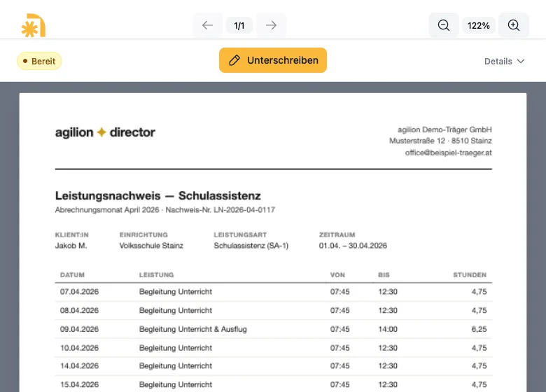Click the Leistungsnachweis — Schulassistenz heading
This screenshot has width=546, height=392.
(157, 196)
